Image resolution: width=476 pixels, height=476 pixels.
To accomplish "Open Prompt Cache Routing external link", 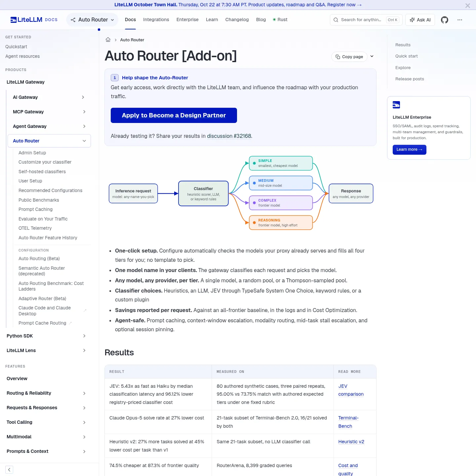I will click(45, 323).
